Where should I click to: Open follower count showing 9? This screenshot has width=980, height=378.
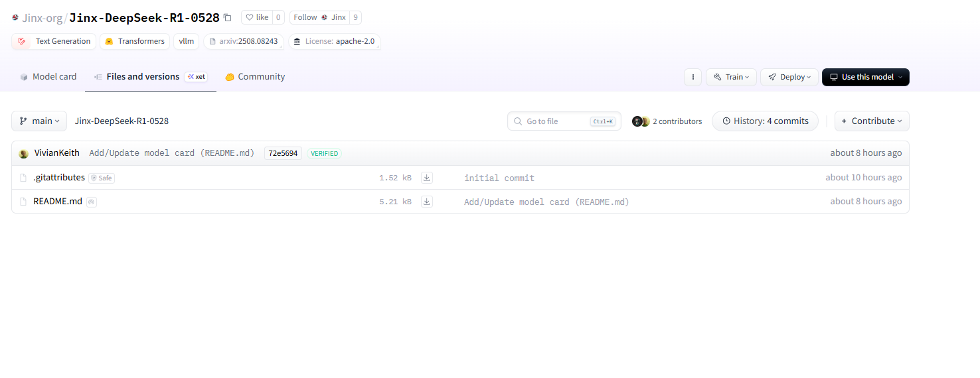tap(356, 18)
